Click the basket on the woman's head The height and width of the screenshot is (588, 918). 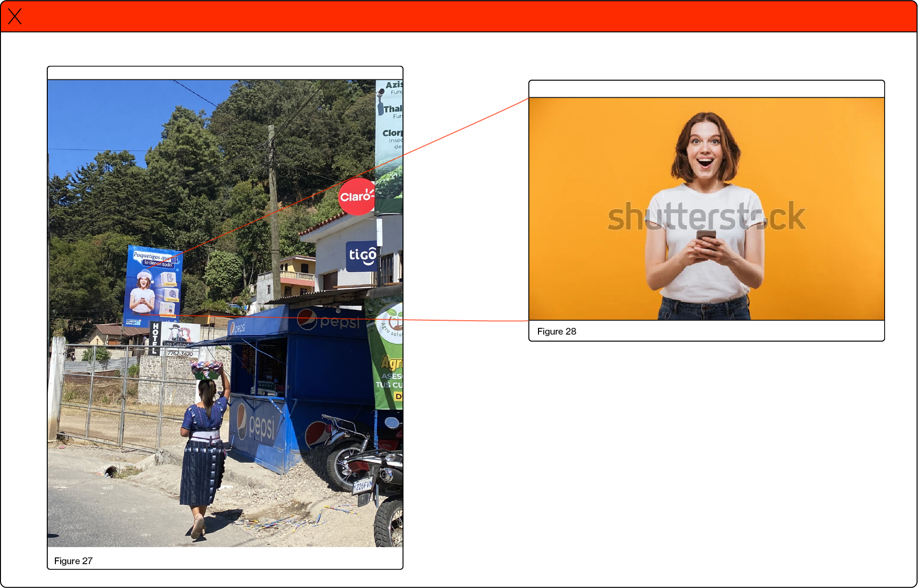[x=206, y=370]
